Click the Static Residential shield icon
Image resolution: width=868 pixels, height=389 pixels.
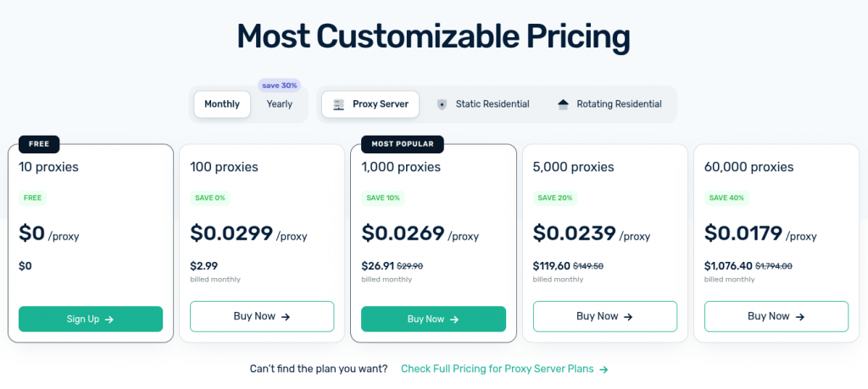[441, 104]
